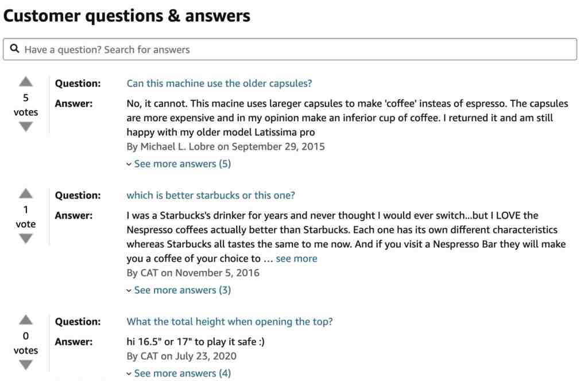Click the magnifying glass search icon

click(14, 49)
